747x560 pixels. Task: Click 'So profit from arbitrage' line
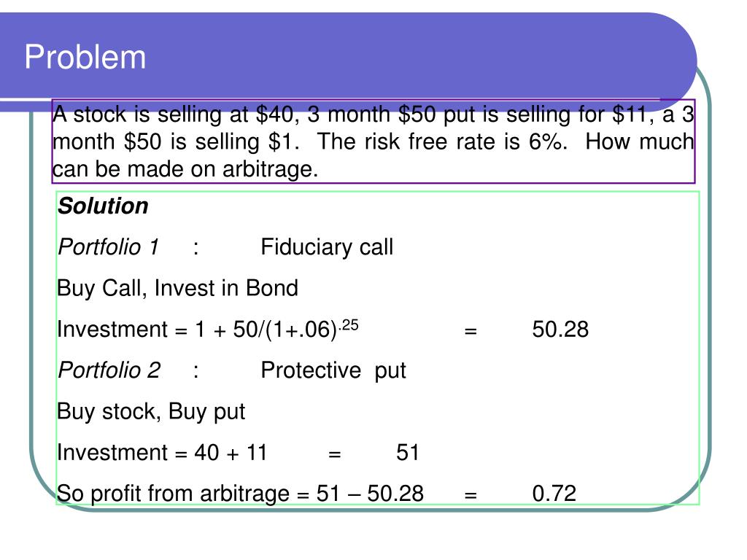pyautogui.click(x=240, y=494)
